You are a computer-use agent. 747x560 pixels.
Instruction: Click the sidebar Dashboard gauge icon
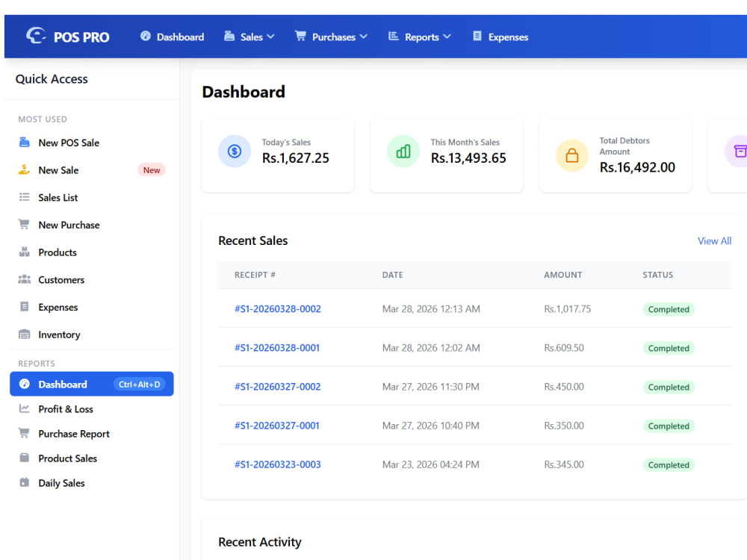[x=25, y=384]
